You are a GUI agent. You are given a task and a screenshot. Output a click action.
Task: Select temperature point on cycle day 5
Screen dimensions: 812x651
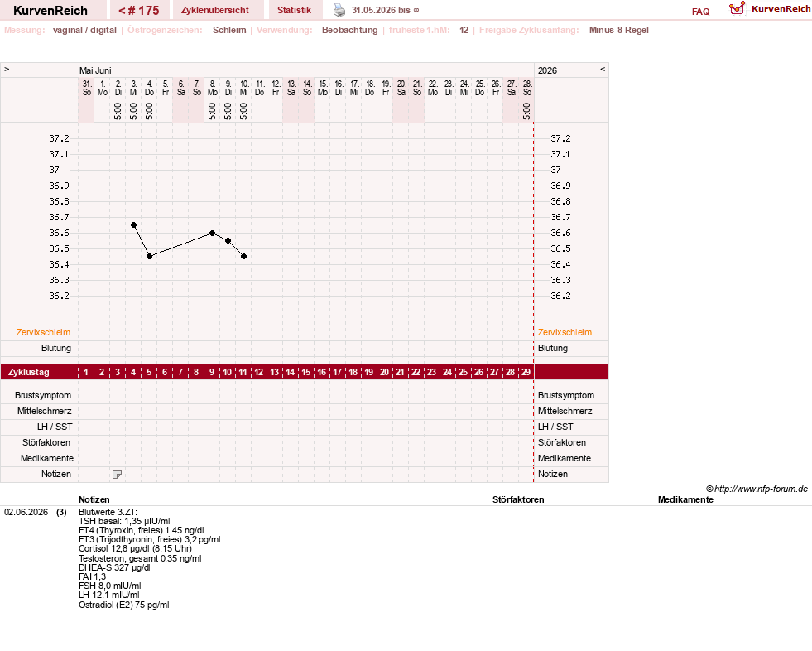pyautogui.click(x=149, y=257)
